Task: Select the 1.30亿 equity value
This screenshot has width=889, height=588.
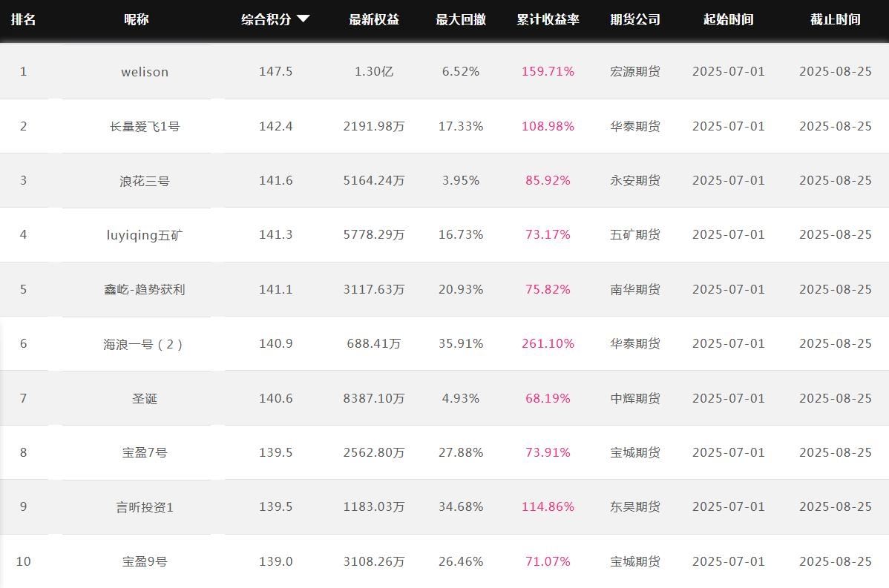Action: pos(373,71)
